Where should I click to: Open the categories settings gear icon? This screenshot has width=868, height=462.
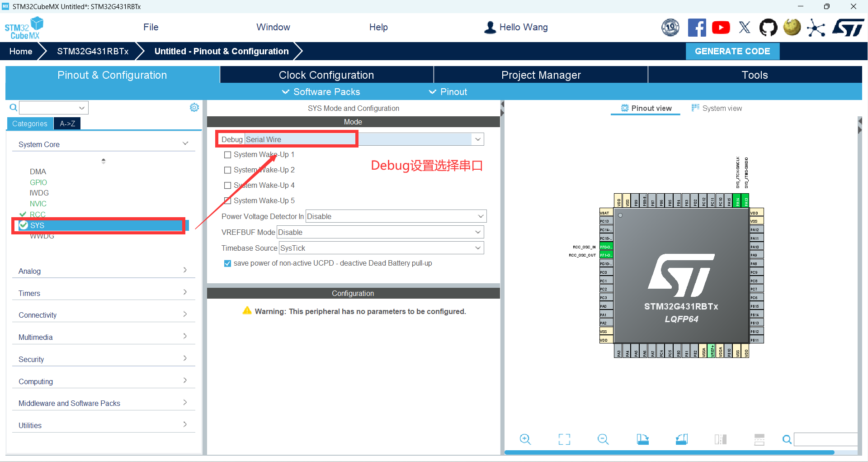click(x=194, y=107)
